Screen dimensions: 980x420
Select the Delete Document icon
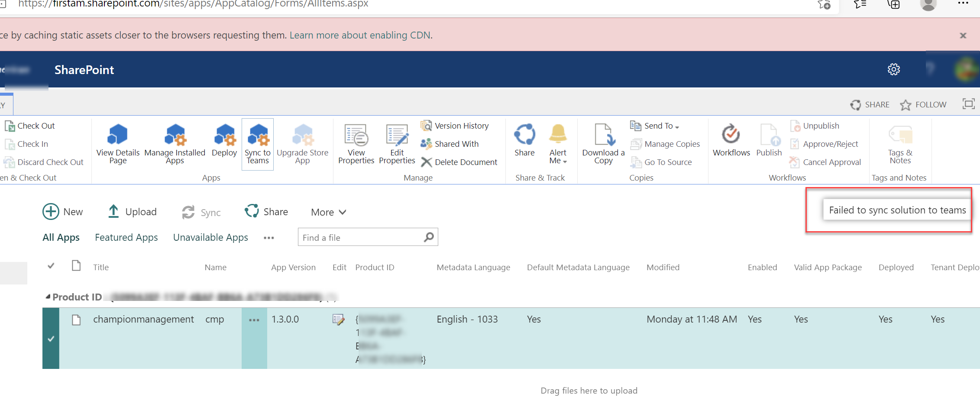460,162
